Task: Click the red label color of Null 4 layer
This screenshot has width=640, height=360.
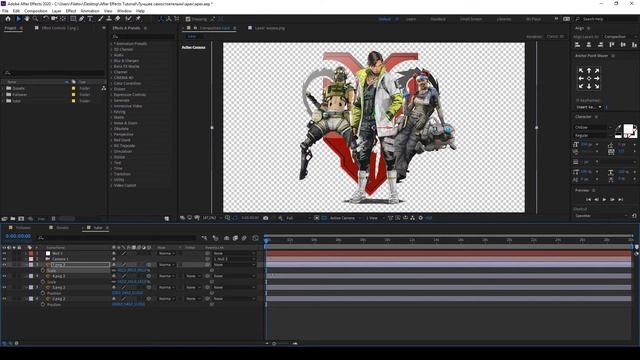Action: tap(31, 253)
